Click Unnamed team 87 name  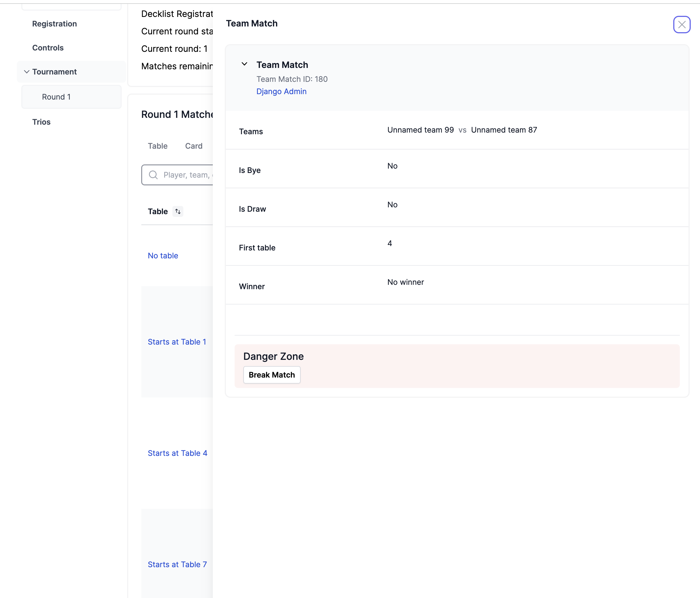coord(504,130)
